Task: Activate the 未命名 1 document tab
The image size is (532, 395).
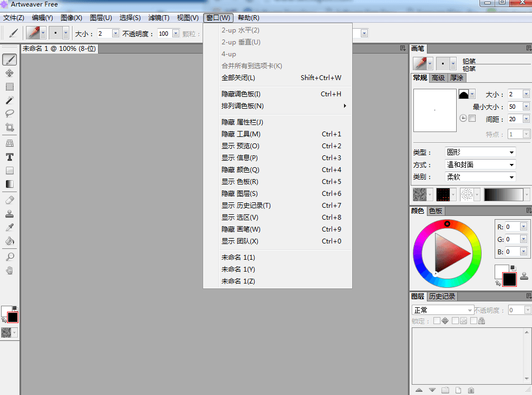Action: [x=60, y=49]
